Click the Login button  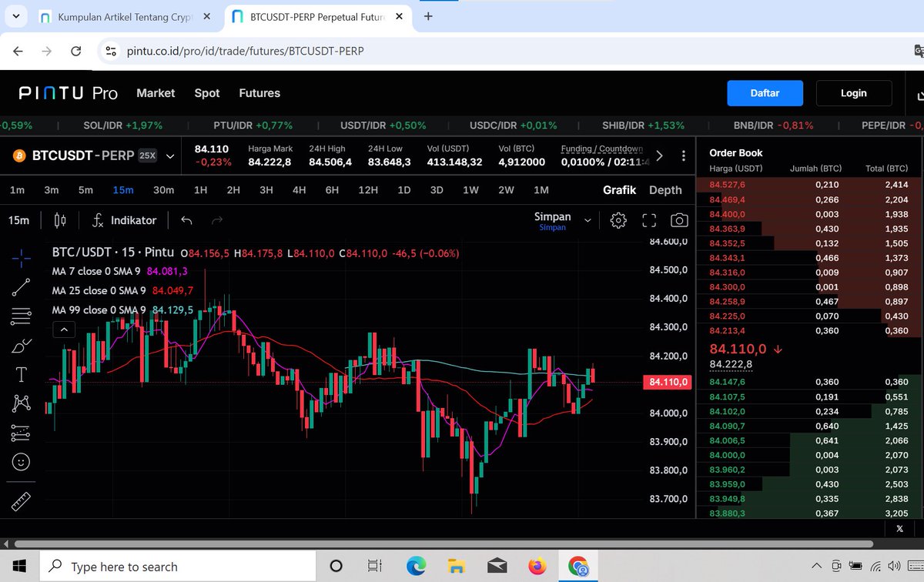[x=853, y=93]
